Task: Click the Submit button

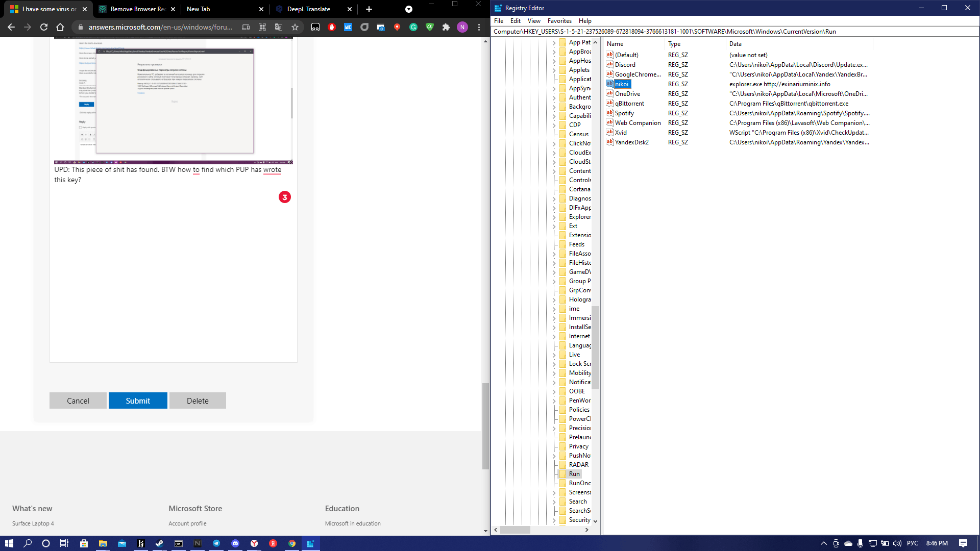Action: 138,400
